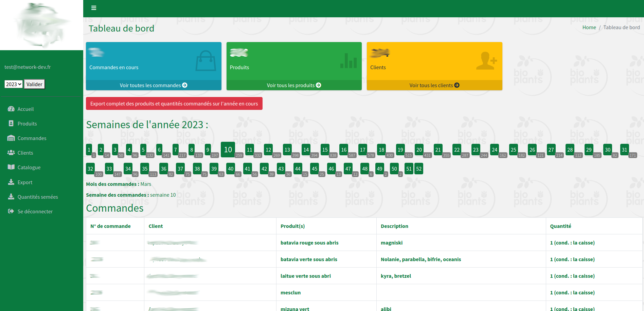This screenshot has width=644, height=311.
Task: Select week 52 badge
Action: [419, 169]
